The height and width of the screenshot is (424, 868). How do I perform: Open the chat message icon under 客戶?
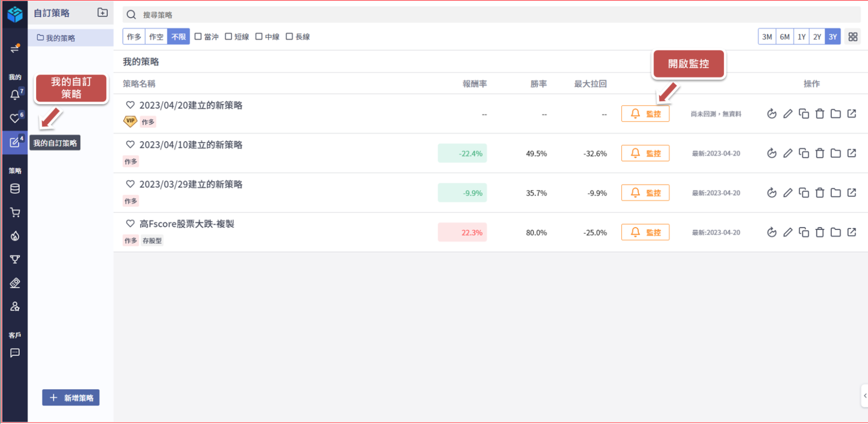pos(15,353)
